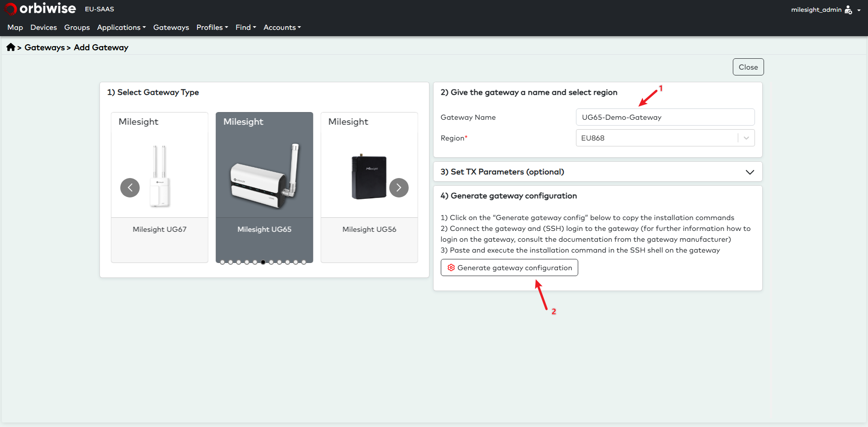Open the user account dropdown caret
The height and width of the screenshot is (427, 868).
click(x=859, y=10)
